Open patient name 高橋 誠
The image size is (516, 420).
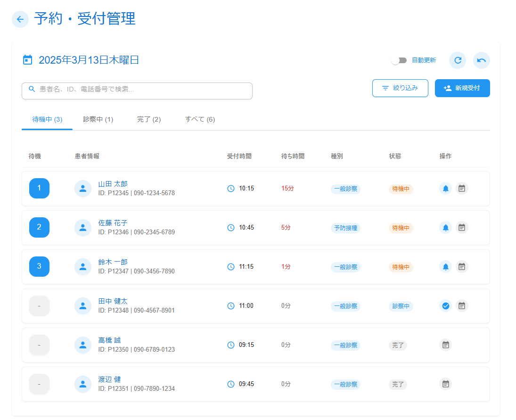pos(110,341)
